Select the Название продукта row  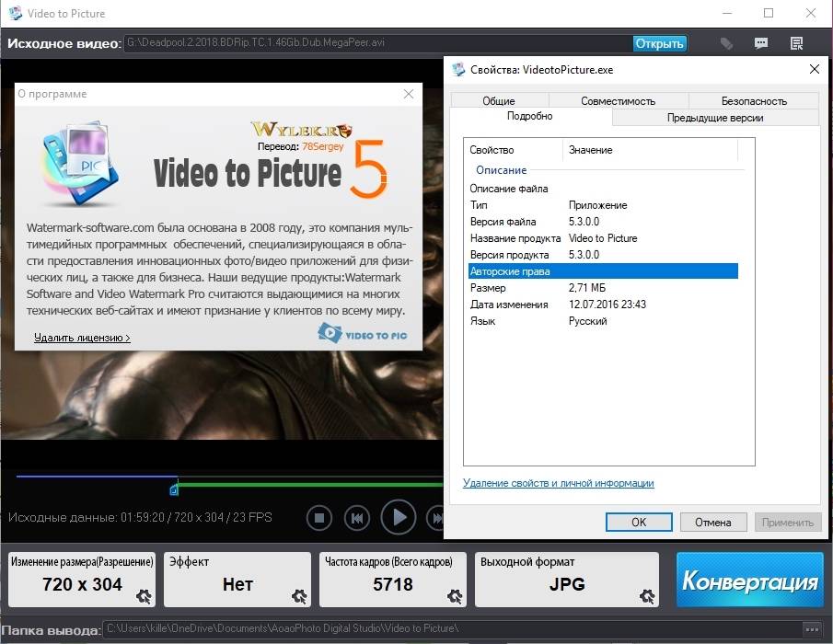603,238
